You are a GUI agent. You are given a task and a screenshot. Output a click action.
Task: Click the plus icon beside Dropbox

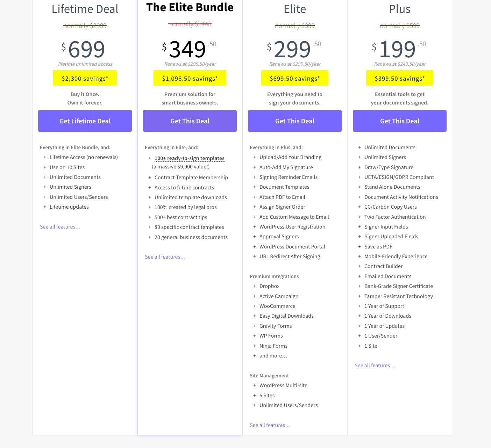[x=255, y=286]
